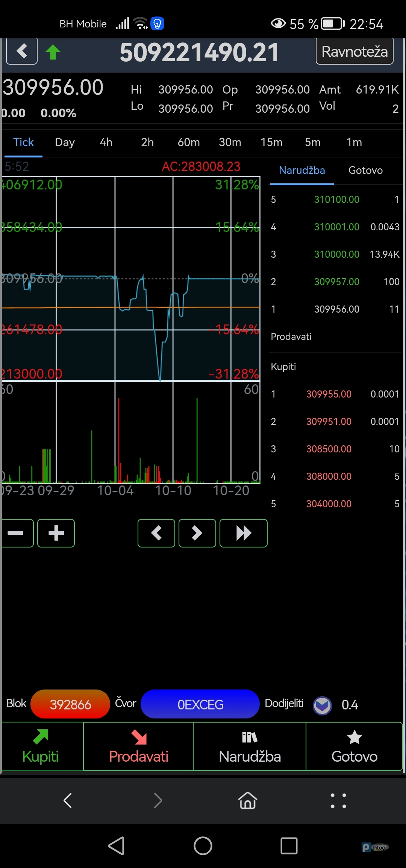
Task: Select the 60m timeframe tab
Action: pyautogui.click(x=189, y=142)
